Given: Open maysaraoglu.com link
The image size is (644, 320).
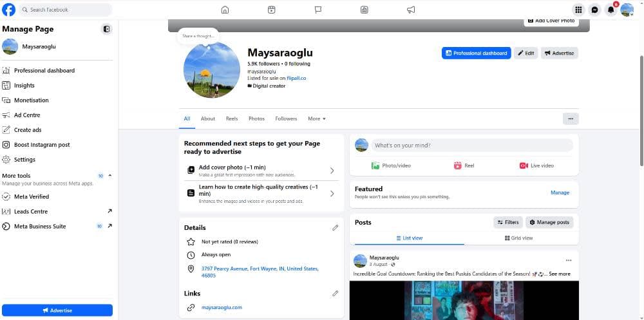Looking at the screenshot, I should click(222, 307).
